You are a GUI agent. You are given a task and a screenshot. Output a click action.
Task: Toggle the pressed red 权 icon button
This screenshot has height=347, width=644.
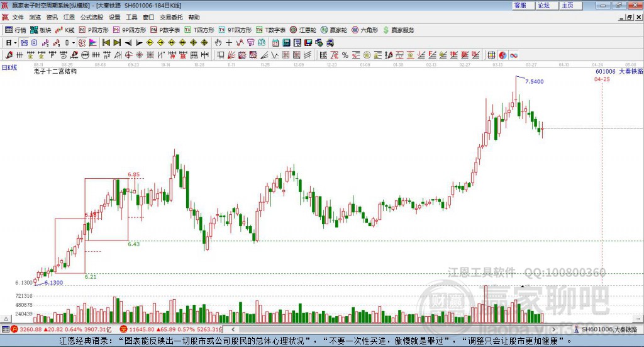click(x=82, y=43)
